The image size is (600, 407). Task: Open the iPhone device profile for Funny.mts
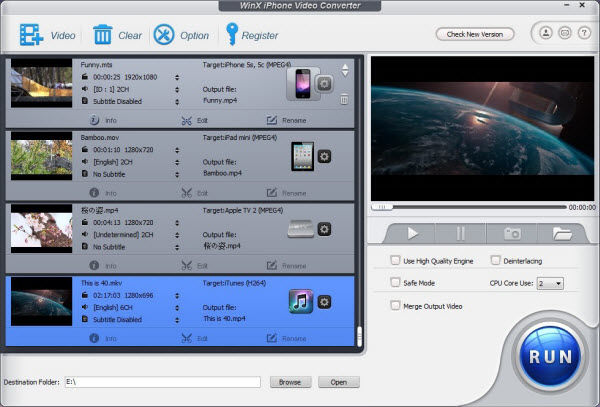coord(303,84)
